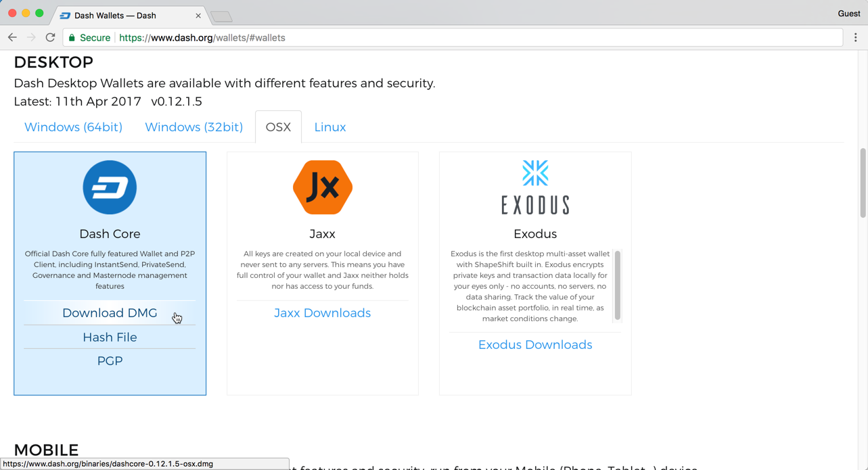Close the Dash Wallets browser tab
Screen dimensions: 868x470
(198, 16)
